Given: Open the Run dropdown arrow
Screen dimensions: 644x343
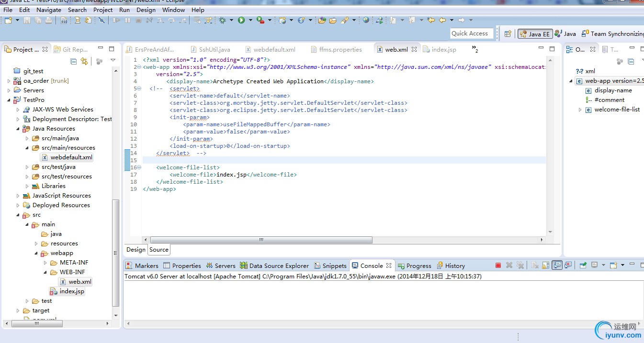Looking at the screenshot, I should pos(249,20).
